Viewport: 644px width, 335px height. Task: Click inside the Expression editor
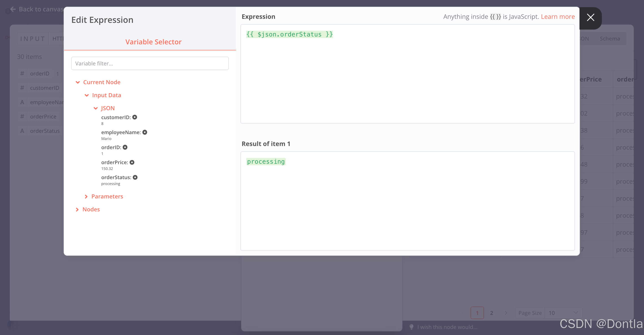click(408, 74)
